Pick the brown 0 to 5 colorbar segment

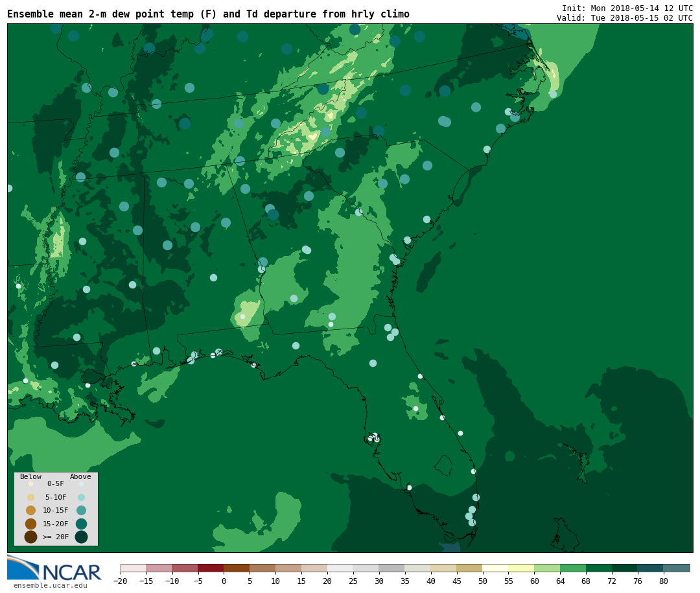[237, 568]
